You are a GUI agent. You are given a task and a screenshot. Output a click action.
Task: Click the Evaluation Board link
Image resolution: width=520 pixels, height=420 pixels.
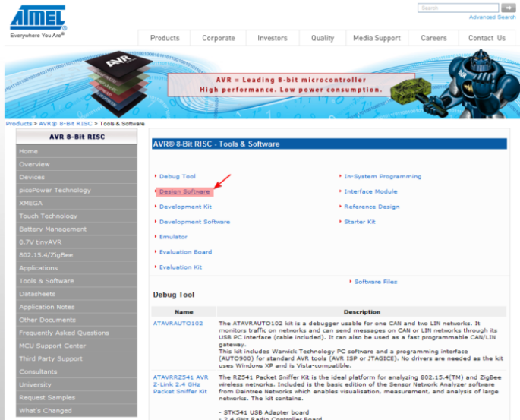(185, 252)
